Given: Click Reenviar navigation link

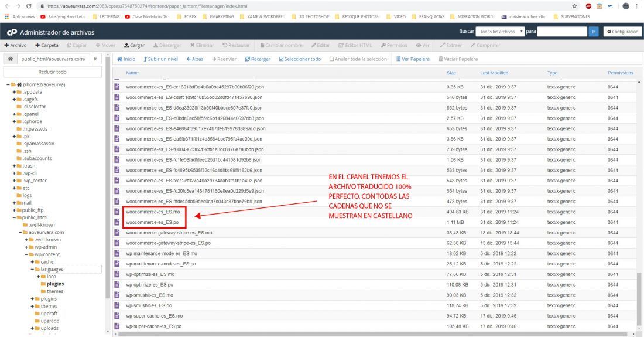Looking at the screenshot, I should (224, 59).
